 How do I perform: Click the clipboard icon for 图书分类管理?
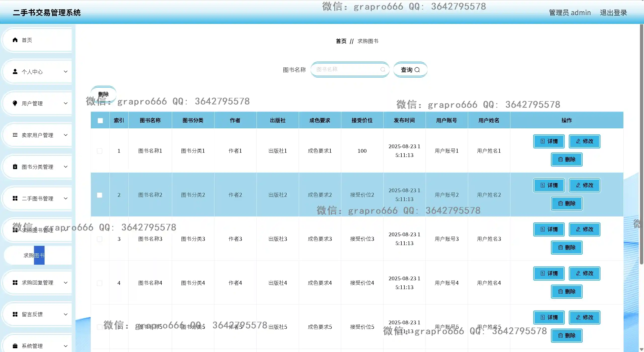[x=15, y=167]
